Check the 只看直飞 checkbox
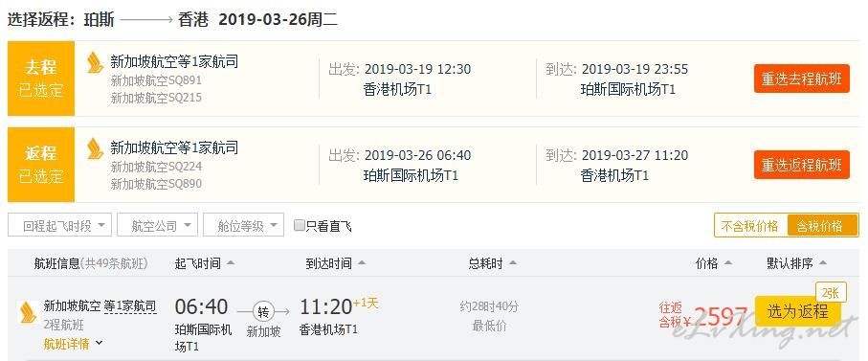Screen dimensions: 868x361 (x=300, y=225)
